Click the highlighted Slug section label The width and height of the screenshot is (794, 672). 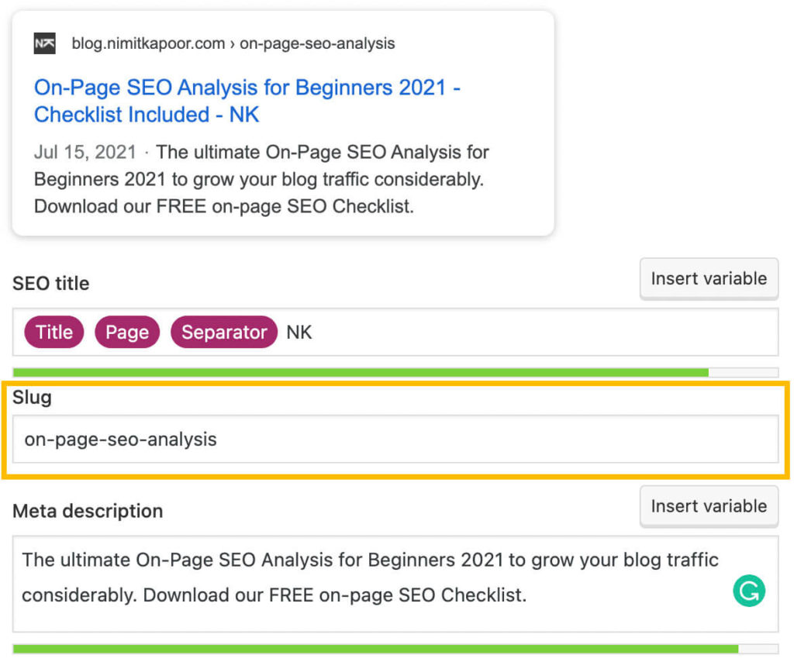[x=32, y=397]
